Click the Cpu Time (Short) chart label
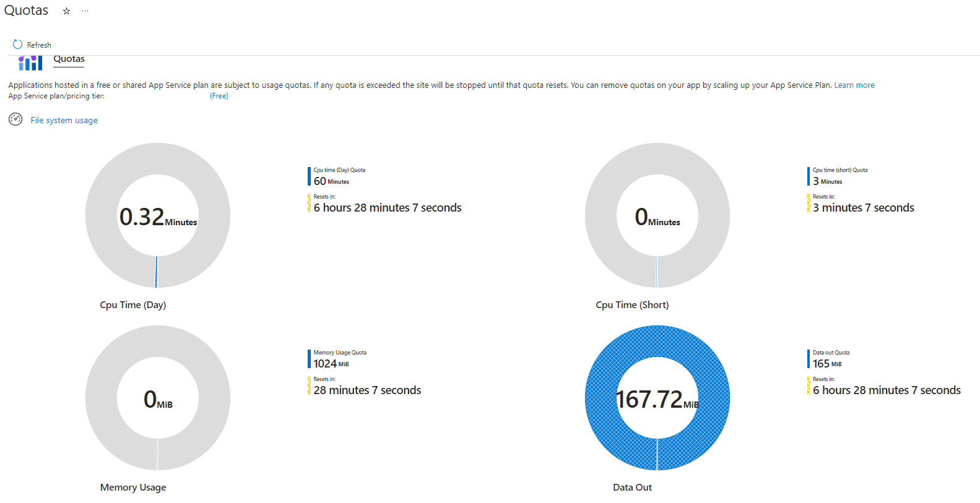 point(632,305)
